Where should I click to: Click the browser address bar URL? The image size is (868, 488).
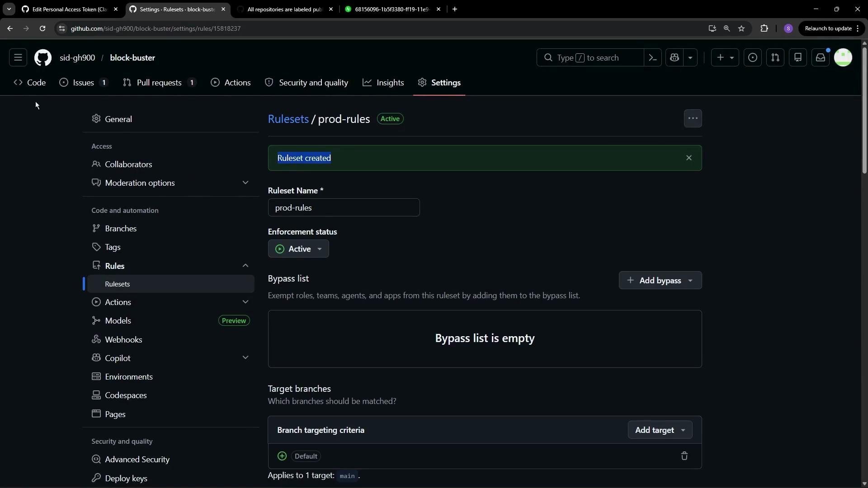tap(156, 28)
